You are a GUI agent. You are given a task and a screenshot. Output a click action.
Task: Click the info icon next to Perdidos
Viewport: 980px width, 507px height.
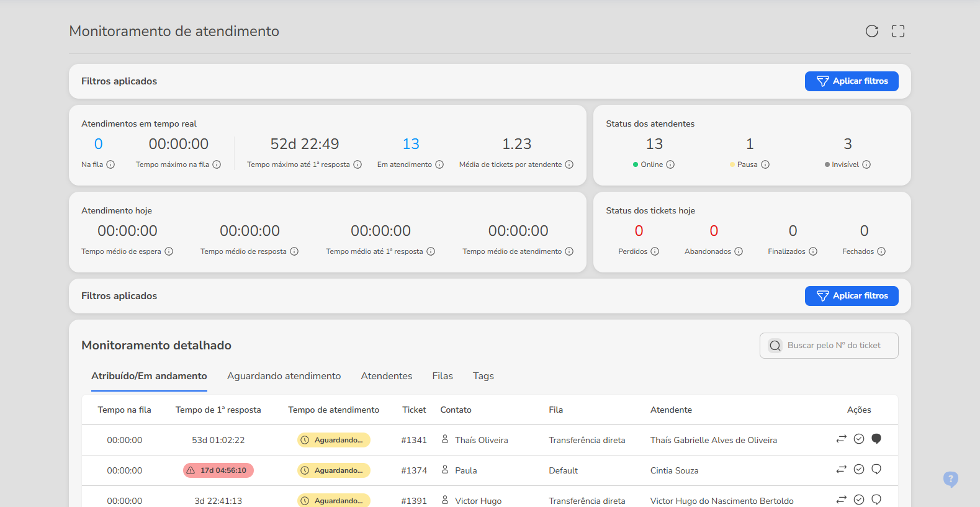[655, 251]
